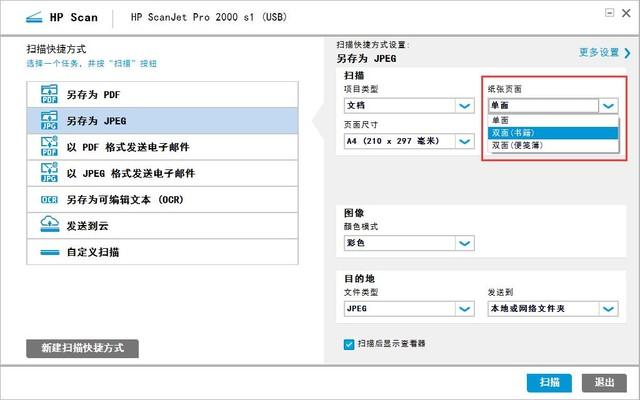The image size is (640, 400).
Task: Choose 以 PDF 格式发送电子邮件 shortcut label
Action: click(128, 147)
